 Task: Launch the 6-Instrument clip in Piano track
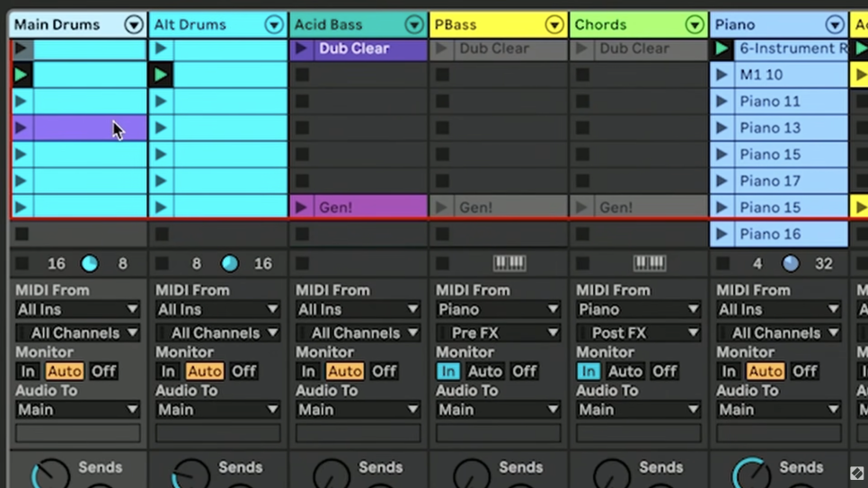[722, 49]
